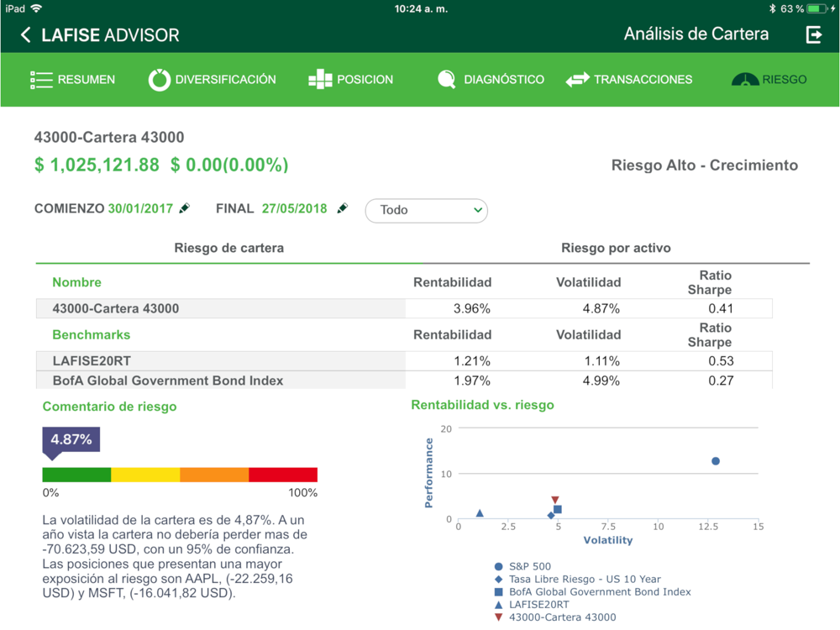Image resolution: width=840 pixels, height=630 pixels.
Task: Toggle S&P 500 legend entry
Action: click(522, 566)
